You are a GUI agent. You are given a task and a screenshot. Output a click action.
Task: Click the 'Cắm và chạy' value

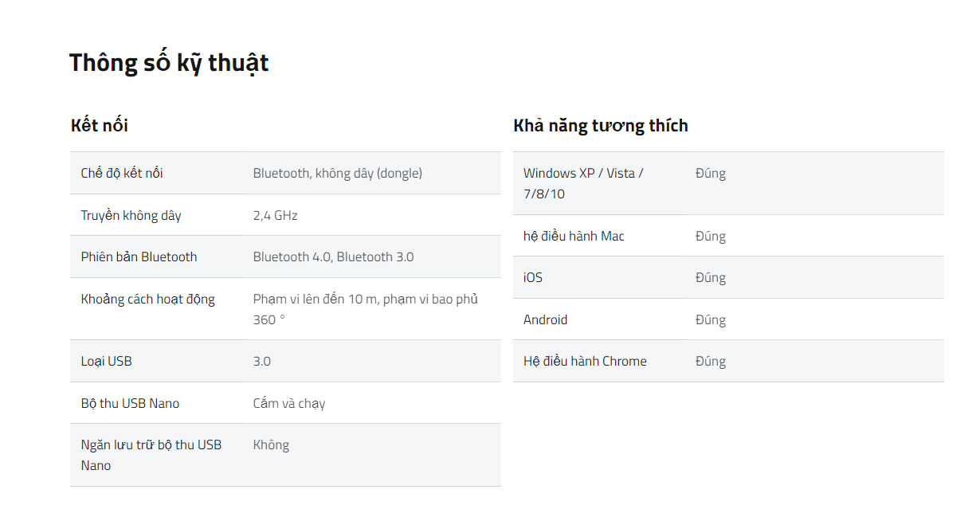(289, 403)
